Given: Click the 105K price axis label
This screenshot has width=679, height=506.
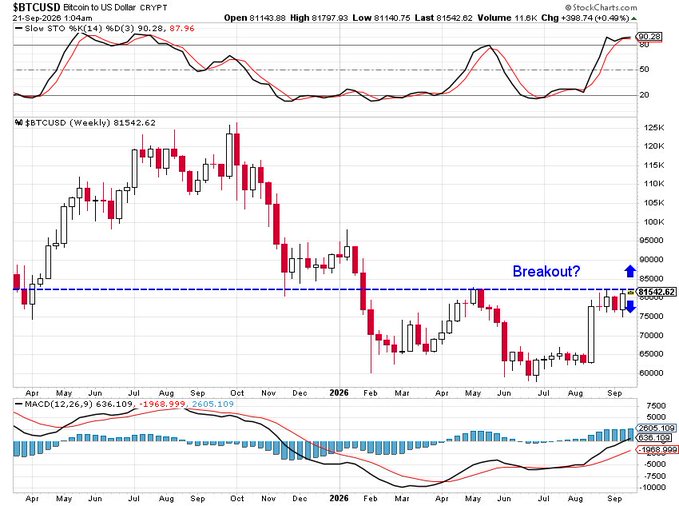Looking at the screenshot, I should coord(654,203).
